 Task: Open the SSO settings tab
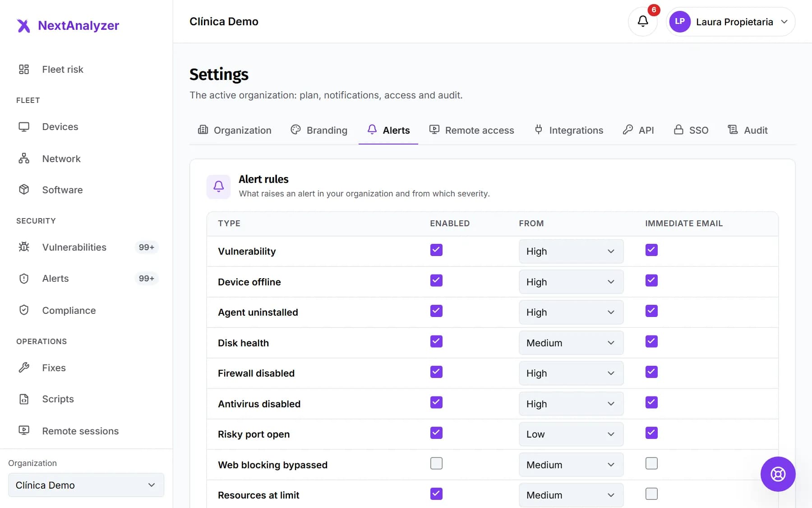pyautogui.click(x=691, y=130)
